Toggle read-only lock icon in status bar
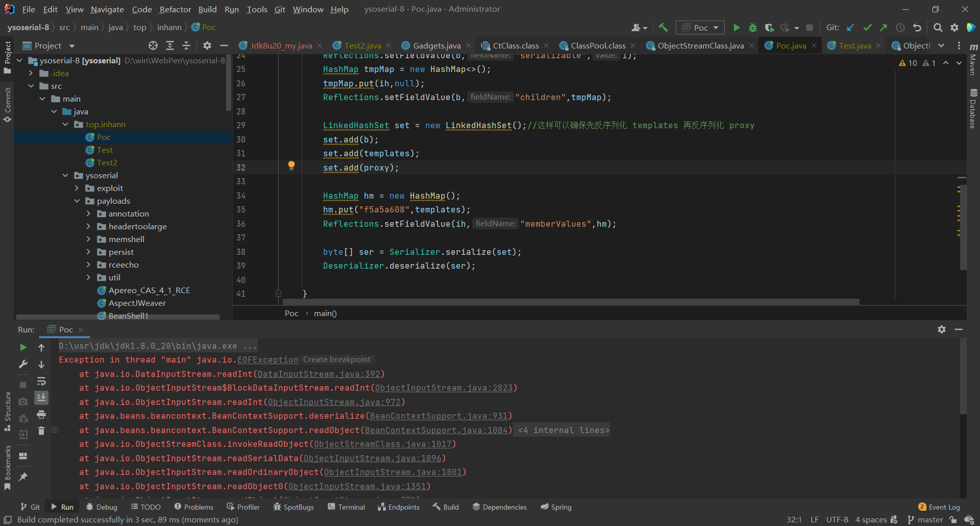Viewport: 980px width, 526px height. [x=953, y=520]
